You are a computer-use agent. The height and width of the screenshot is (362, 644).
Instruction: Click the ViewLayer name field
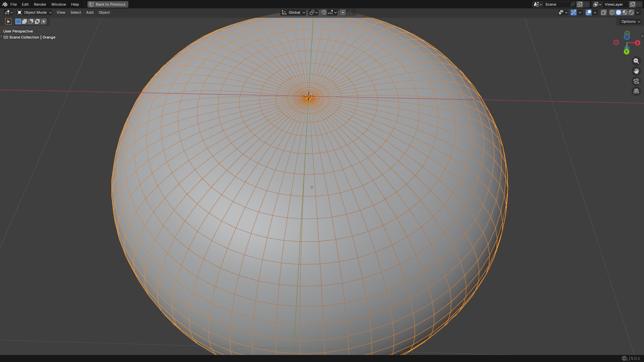click(615, 4)
